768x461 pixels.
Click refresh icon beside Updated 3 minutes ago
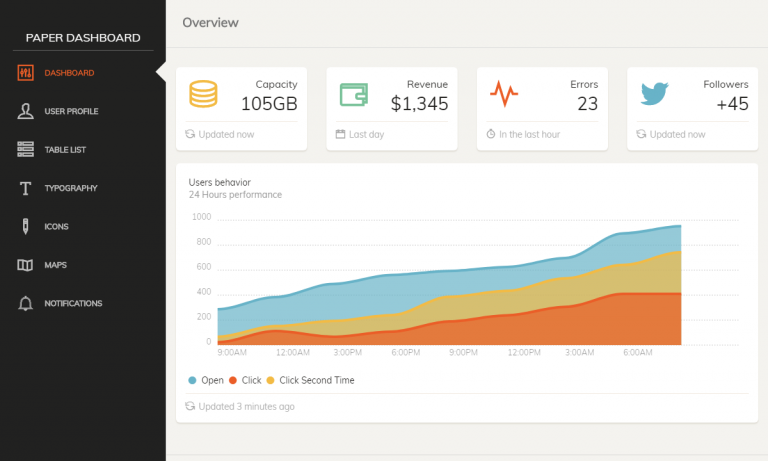(x=190, y=407)
